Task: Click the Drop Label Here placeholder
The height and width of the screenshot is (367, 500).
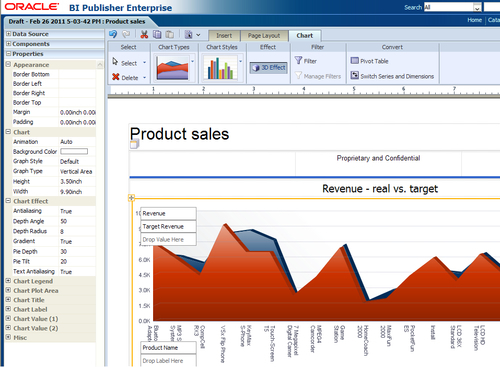Action: coord(168,361)
